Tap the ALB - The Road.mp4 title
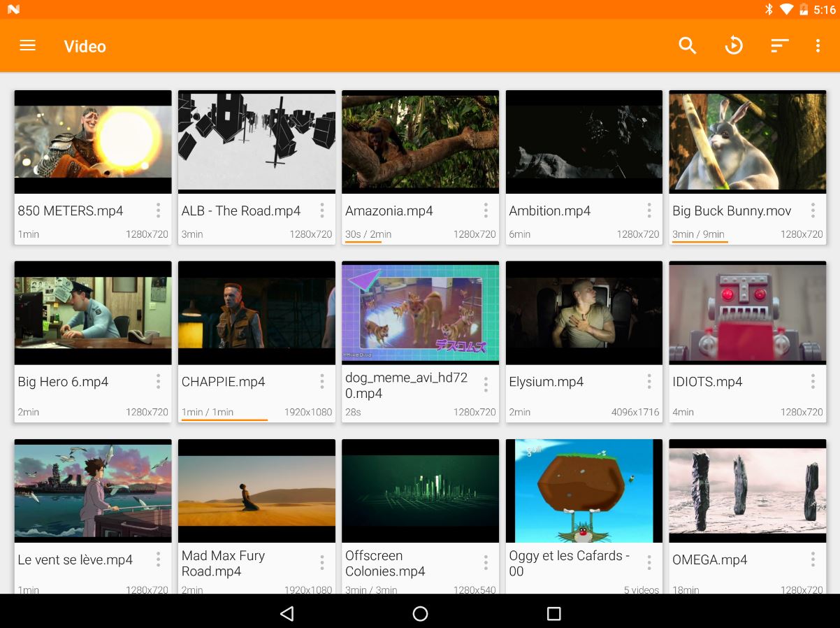840x628 pixels. tap(241, 210)
